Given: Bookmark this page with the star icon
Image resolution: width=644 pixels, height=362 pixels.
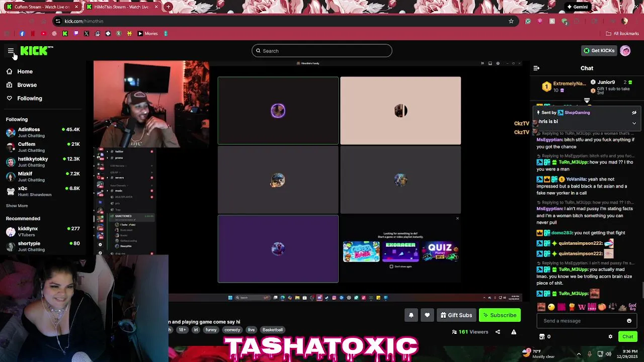Looking at the screenshot, I should [511, 21].
